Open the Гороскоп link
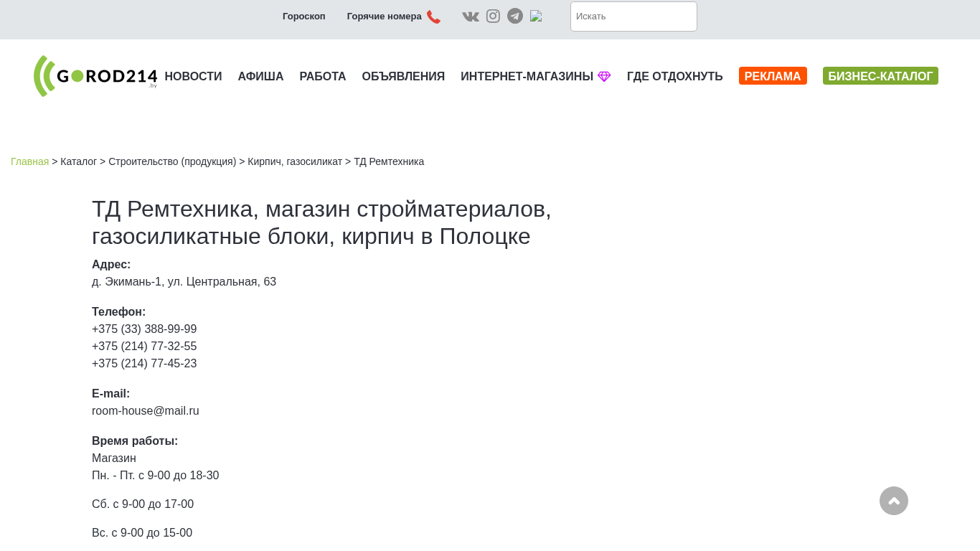Image resolution: width=980 pixels, height=551 pixels. pyautogui.click(x=304, y=16)
